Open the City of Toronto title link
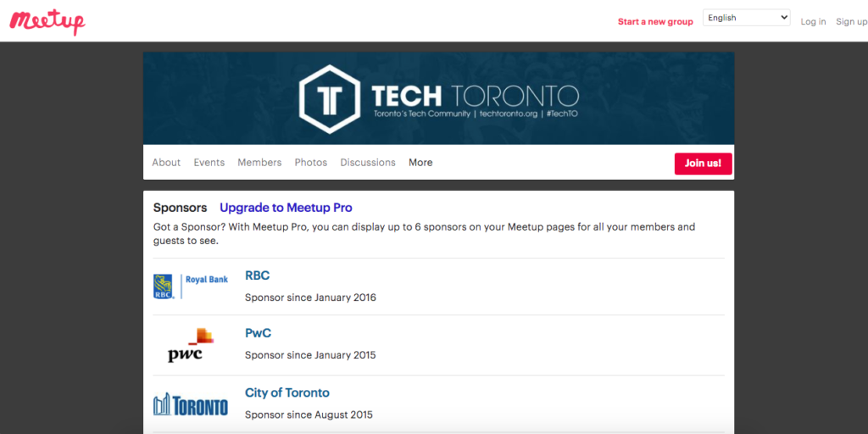This screenshot has width=868, height=434. [287, 392]
